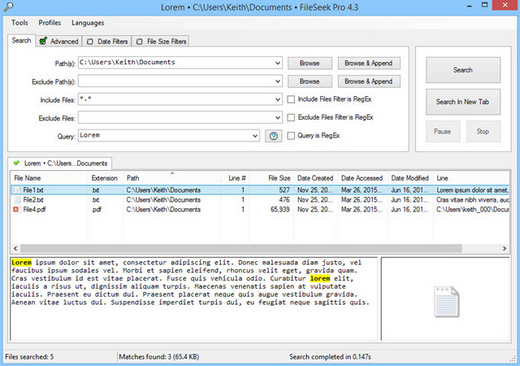
Task: Enable the File Size Filters checkbox
Action: point(139,42)
